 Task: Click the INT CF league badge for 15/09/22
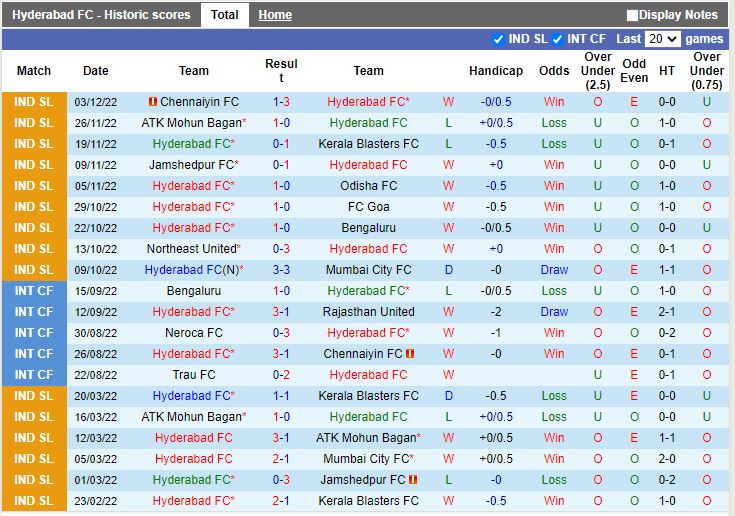(x=34, y=291)
